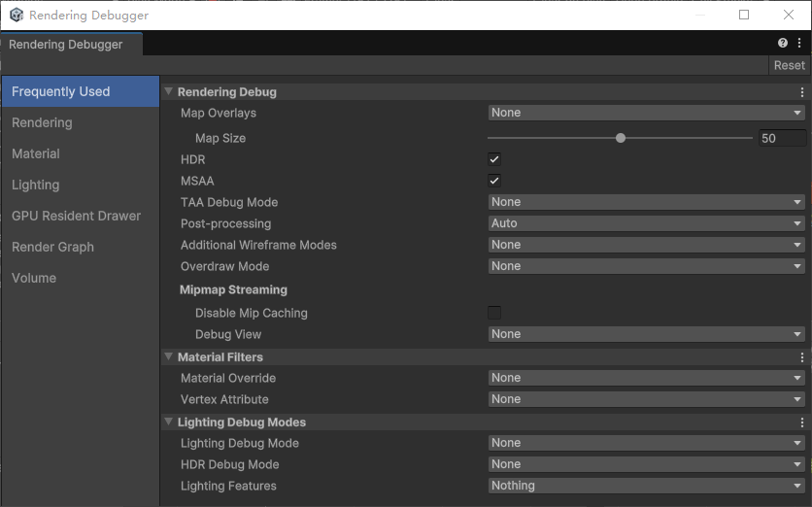Click the Unity logo in title bar
Image resolution: width=812 pixels, height=507 pixels.
coord(16,16)
